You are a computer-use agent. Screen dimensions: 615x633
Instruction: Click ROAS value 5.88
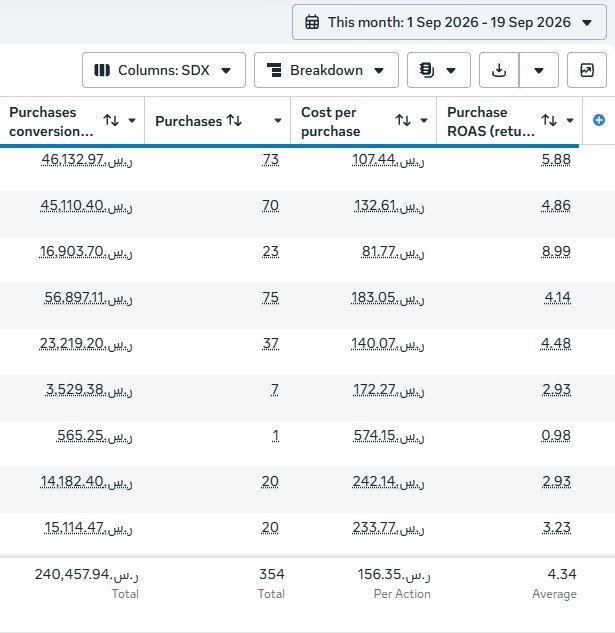pos(556,160)
